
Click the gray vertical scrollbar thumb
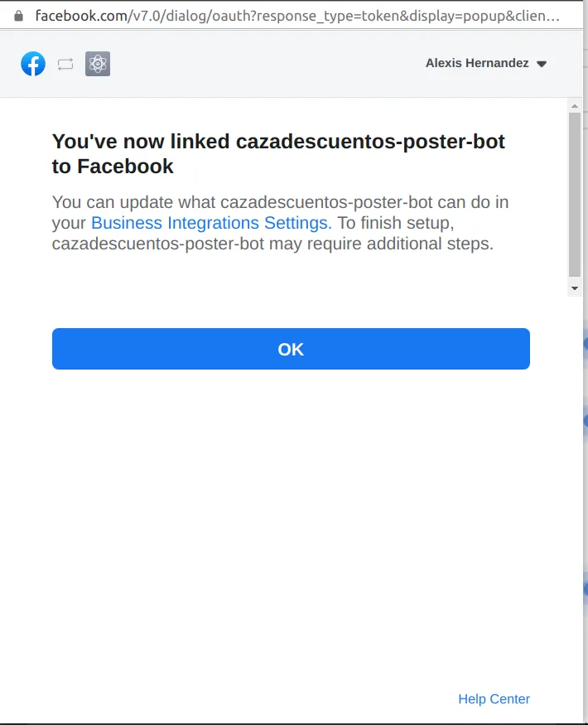(x=575, y=194)
